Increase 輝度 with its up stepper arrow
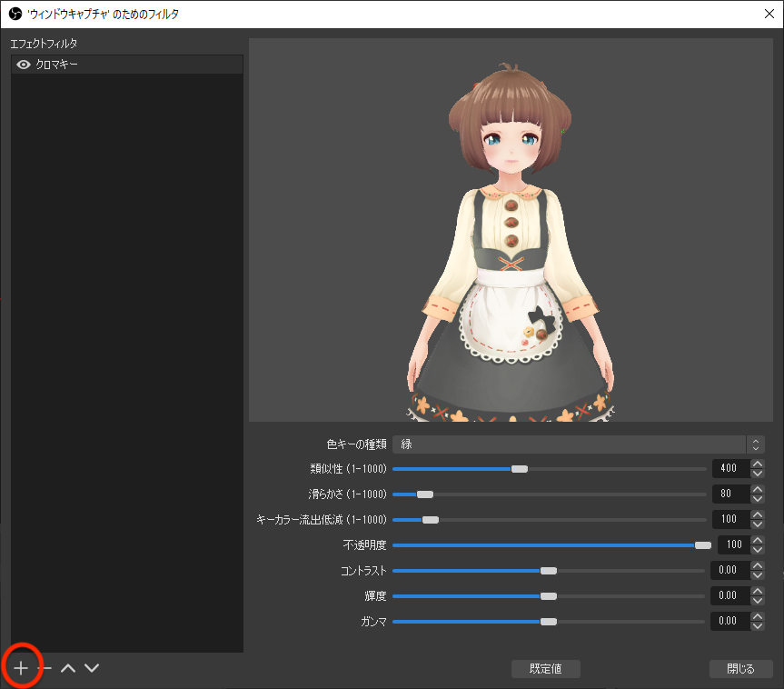 click(x=758, y=591)
